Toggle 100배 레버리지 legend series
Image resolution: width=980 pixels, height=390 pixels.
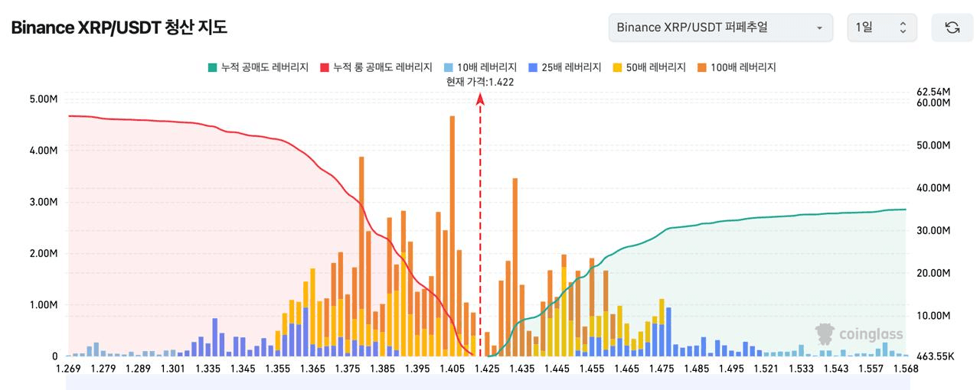pos(736,67)
